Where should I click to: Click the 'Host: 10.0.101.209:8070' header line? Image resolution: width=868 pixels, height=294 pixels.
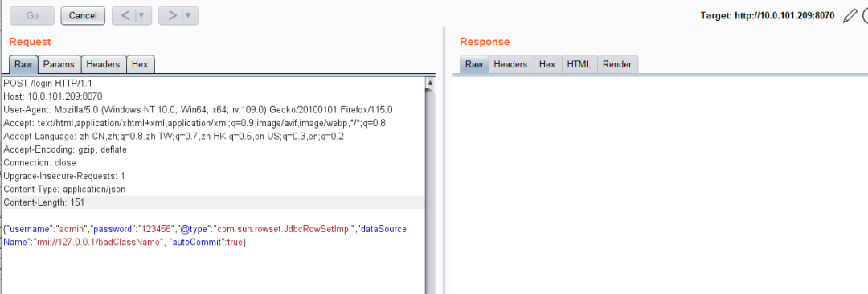tap(52, 96)
